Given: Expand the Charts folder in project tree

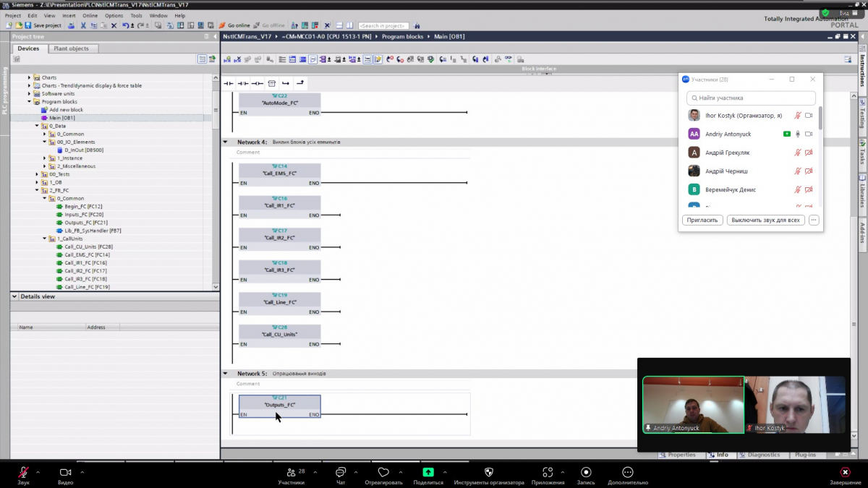Looking at the screenshot, I should coord(30,77).
